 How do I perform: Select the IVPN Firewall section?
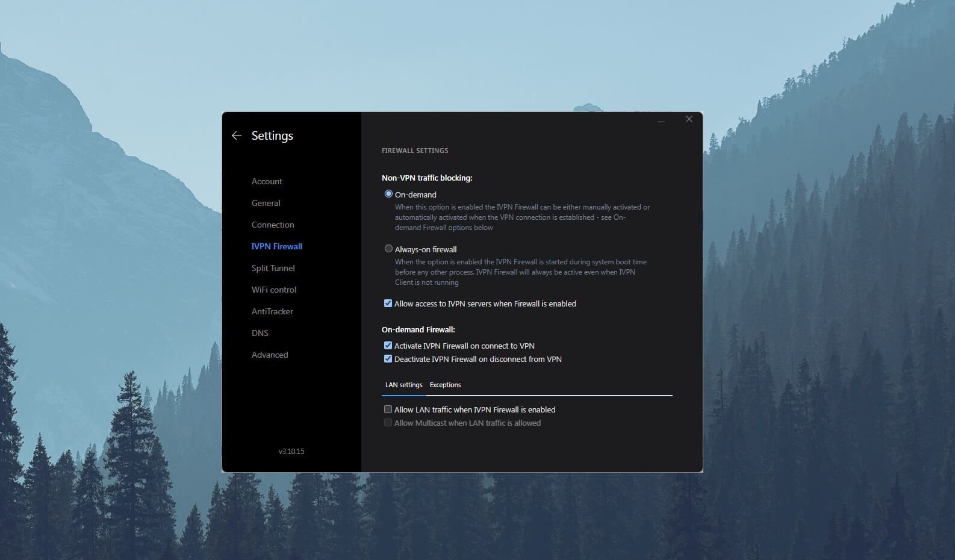[x=277, y=246]
